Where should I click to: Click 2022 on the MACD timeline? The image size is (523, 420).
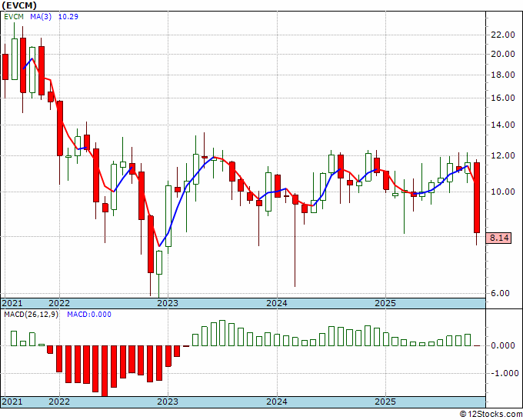[59, 402]
